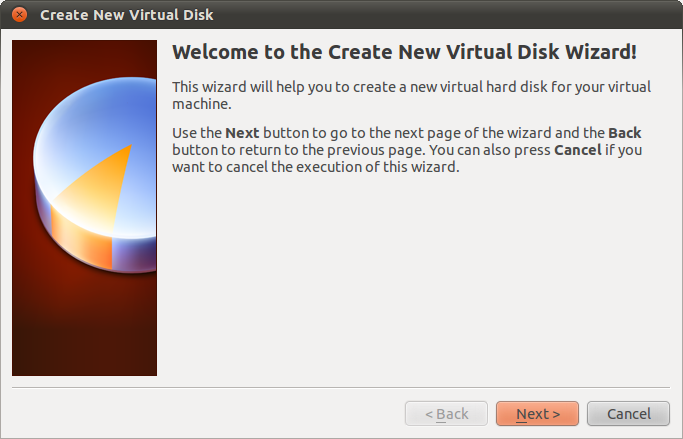Click the 'Welcome to the Create New Virtual Disk Wizard!' heading

click(404, 51)
